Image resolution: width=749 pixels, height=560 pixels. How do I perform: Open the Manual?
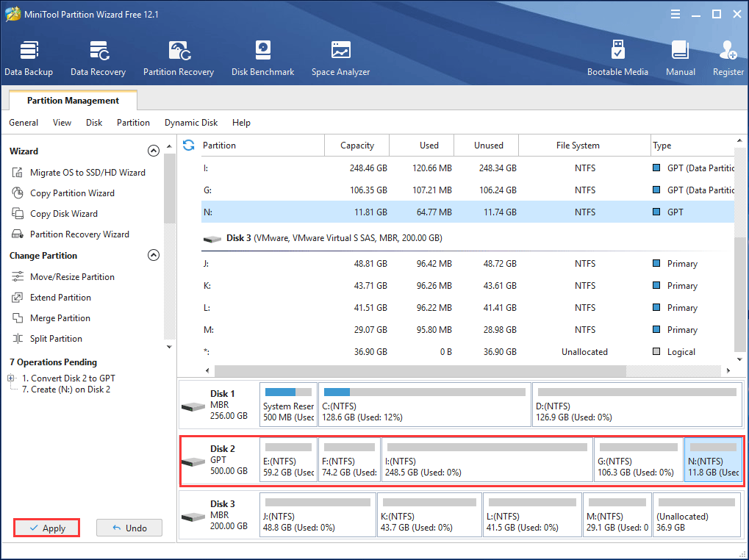(x=680, y=59)
